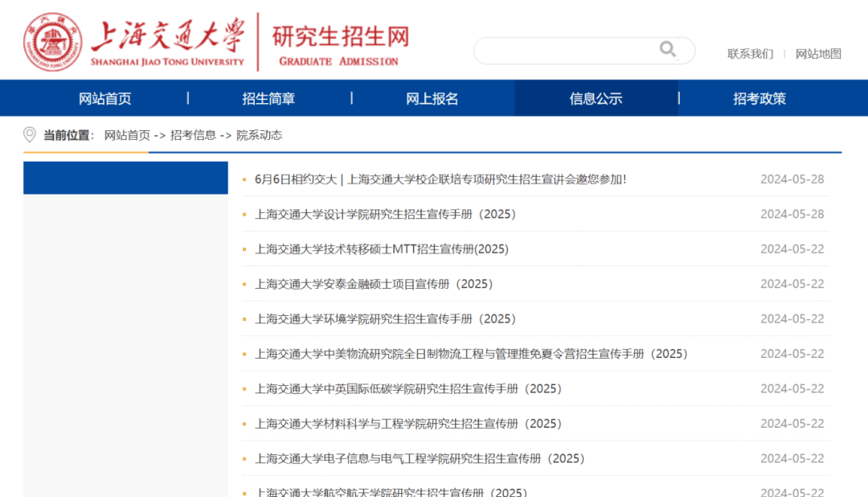
Task: Click the 招考信息 breadcrumb link
Action: click(x=186, y=134)
